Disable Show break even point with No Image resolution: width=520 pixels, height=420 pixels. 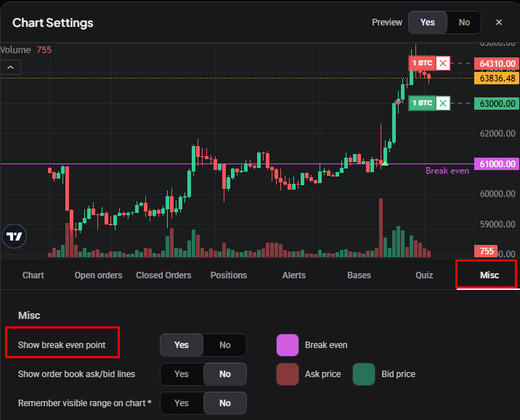coord(225,345)
